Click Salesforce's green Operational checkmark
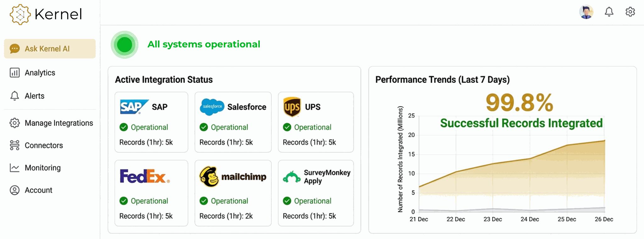The width and height of the screenshot is (644, 239). coord(204,127)
